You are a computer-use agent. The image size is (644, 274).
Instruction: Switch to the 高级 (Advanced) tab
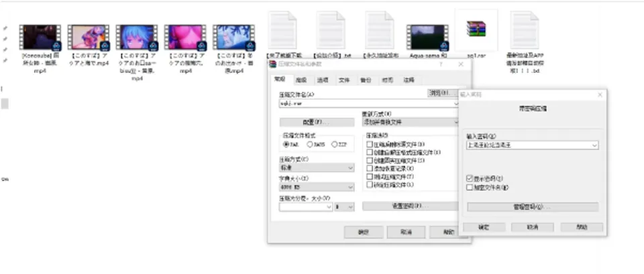pyautogui.click(x=301, y=80)
